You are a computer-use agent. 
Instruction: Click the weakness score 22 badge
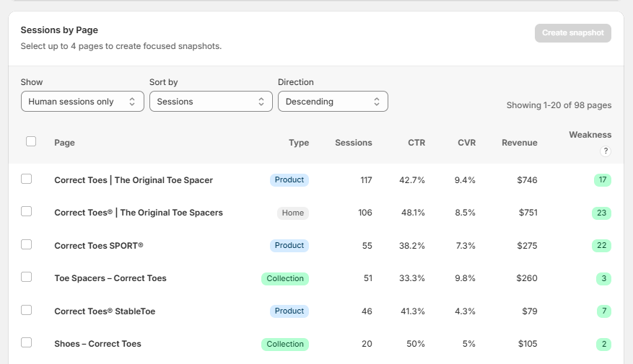(x=601, y=246)
